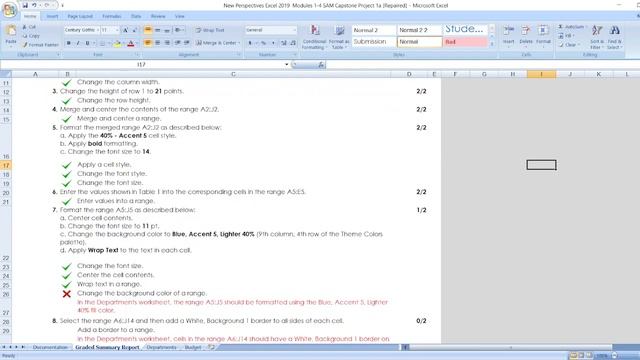Open the font size dropdown
Screen dimensions: 640x360
pos(117,30)
